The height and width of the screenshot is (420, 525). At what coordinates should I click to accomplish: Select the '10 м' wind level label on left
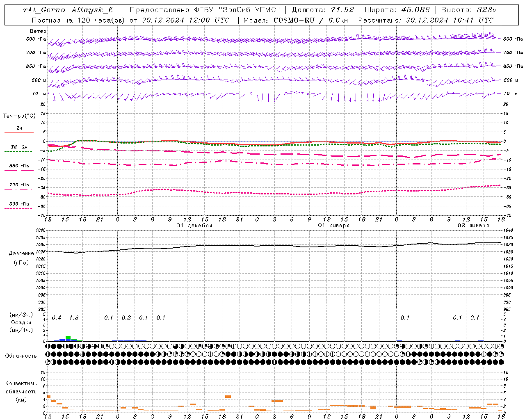tap(39, 94)
